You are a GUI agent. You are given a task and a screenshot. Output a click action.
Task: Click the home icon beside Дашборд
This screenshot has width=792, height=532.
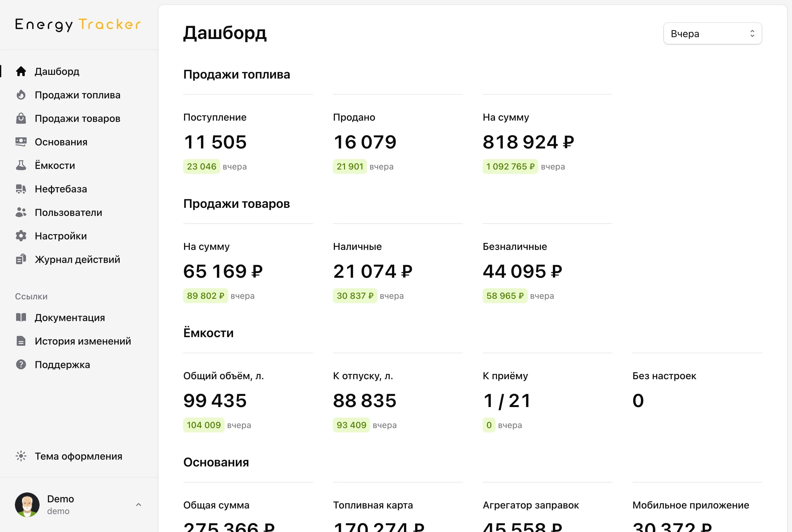point(21,71)
